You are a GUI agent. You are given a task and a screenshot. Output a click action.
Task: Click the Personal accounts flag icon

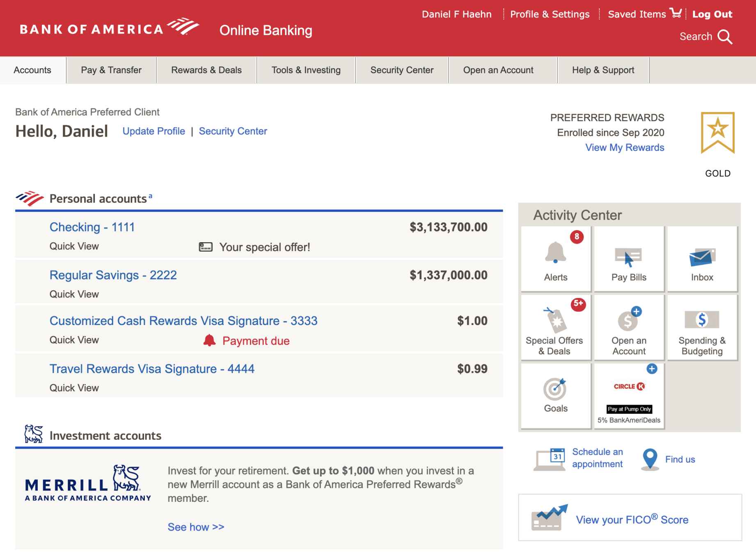tap(30, 198)
